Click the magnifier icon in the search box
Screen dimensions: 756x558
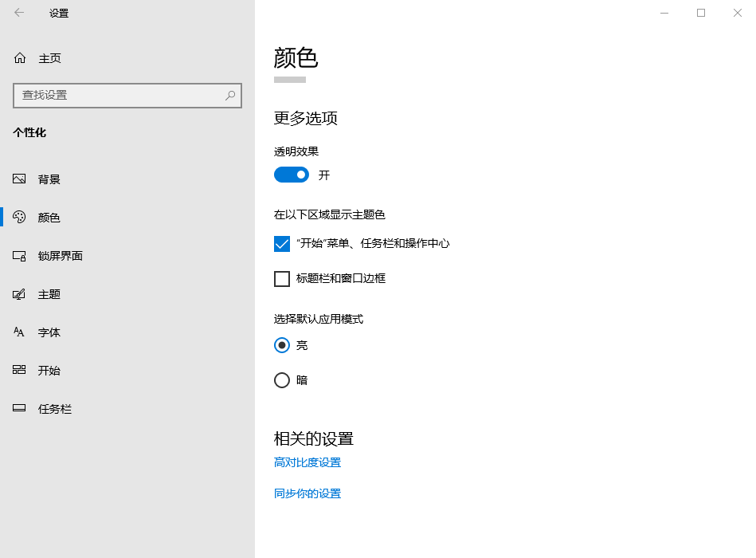[230, 95]
